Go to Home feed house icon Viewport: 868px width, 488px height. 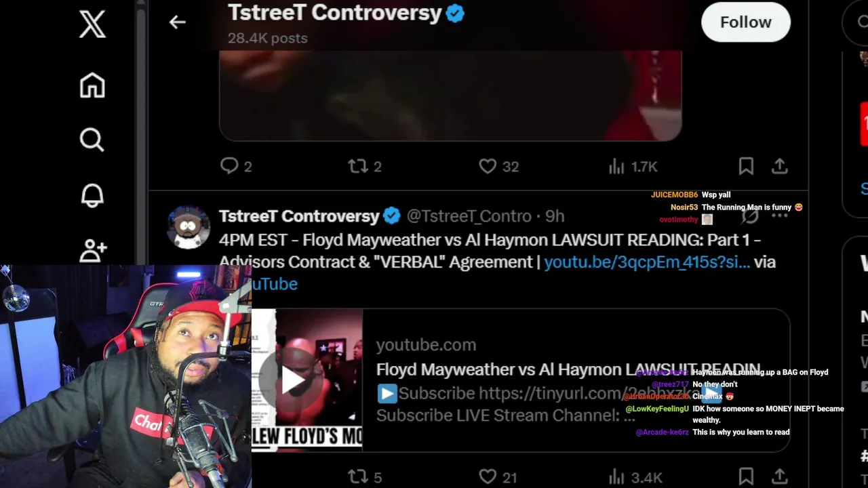[92, 85]
